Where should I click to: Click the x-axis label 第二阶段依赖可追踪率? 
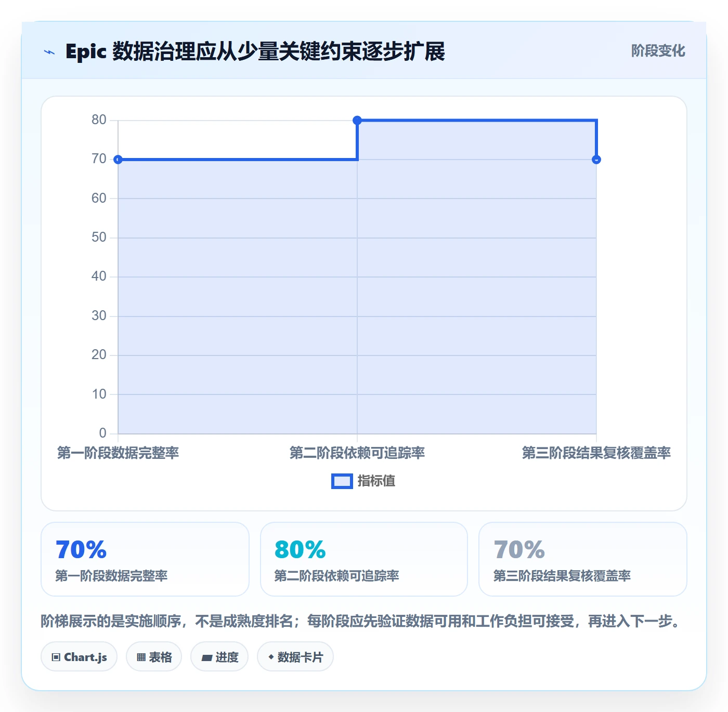pos(357,453)
